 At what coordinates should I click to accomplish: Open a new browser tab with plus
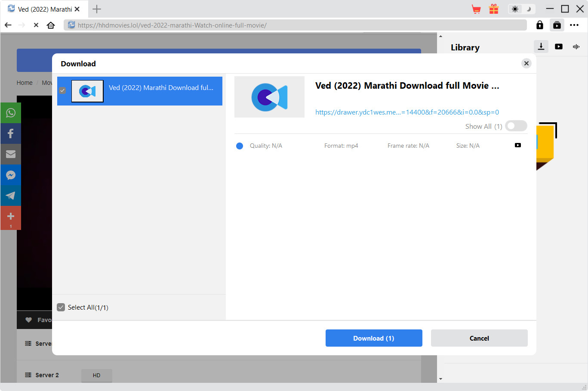97,9
